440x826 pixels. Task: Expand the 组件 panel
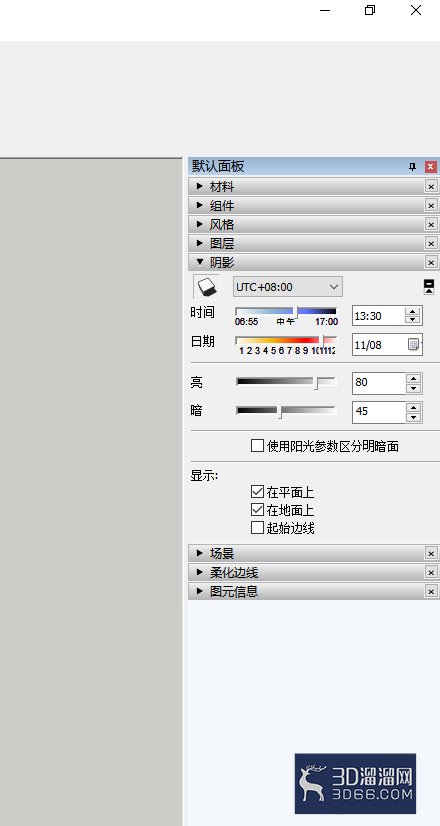(x=200, y=205)
